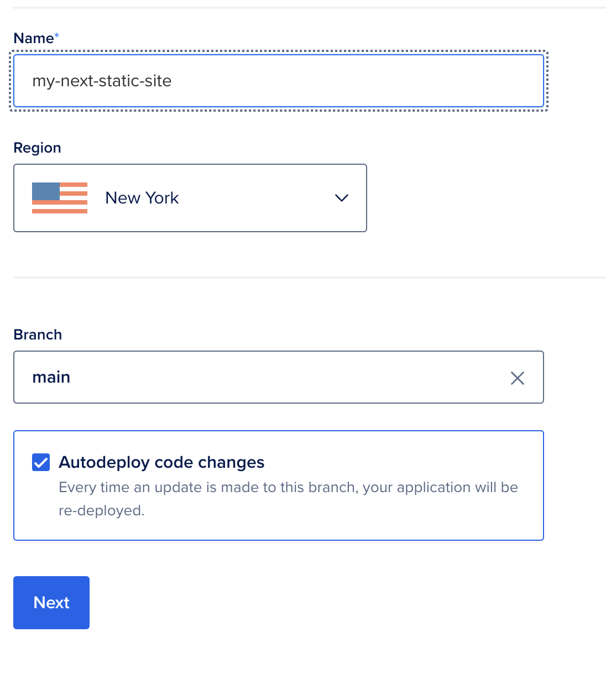
Task: Open the New York region selector
Action: (x=190, y=198)
